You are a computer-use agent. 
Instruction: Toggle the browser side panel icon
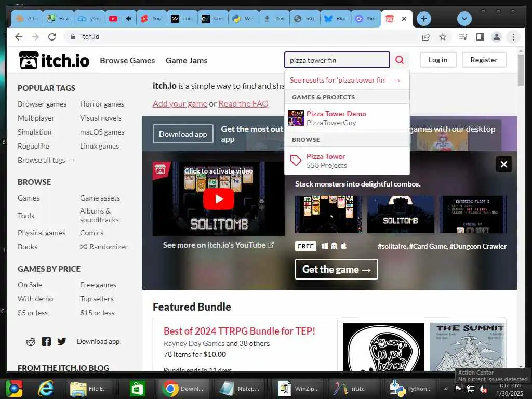pos(480,37)
